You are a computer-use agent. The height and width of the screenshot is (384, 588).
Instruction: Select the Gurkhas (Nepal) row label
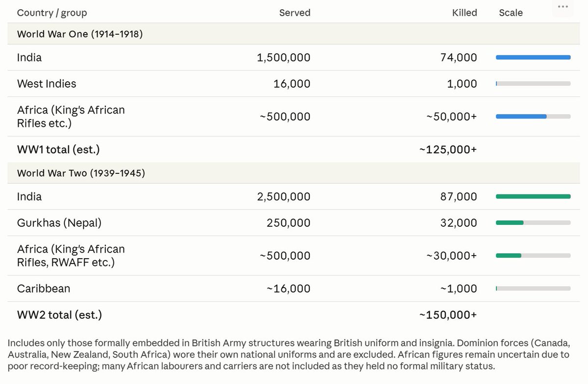[x=59, y=223]
